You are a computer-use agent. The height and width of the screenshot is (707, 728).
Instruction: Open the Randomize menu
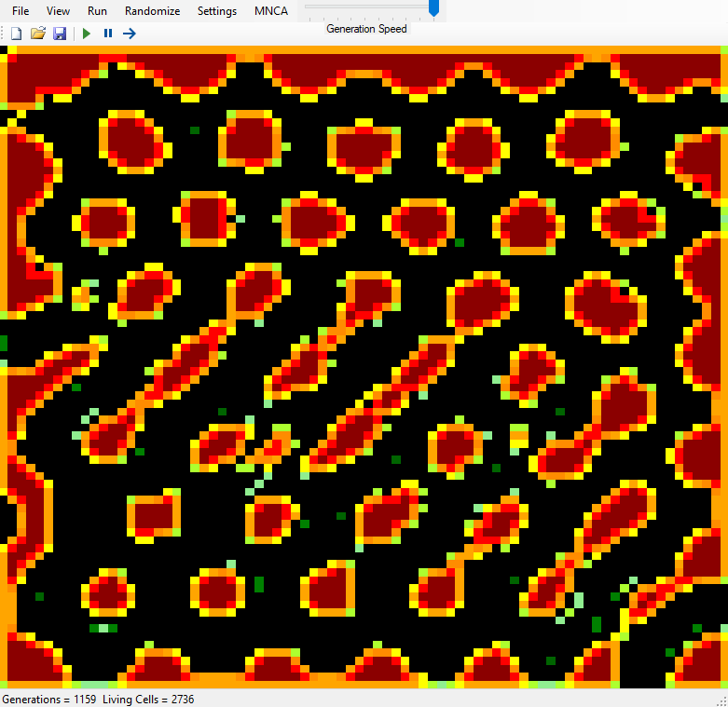(x=152, y=10)
